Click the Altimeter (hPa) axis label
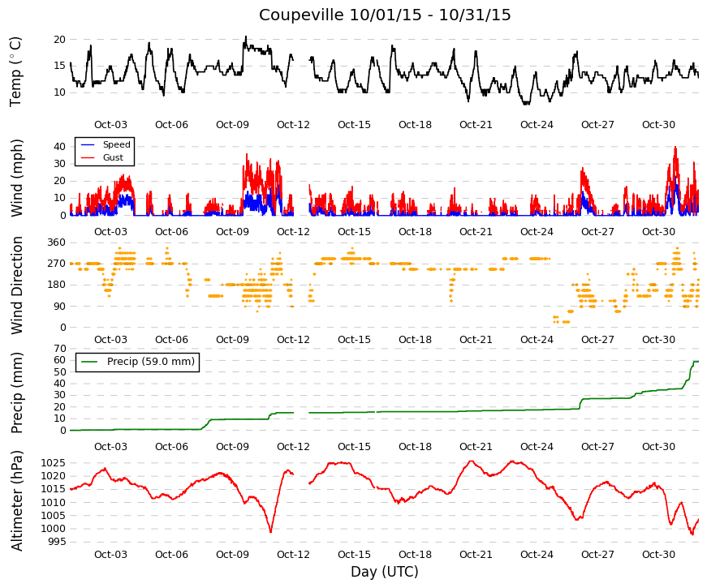The width and height of the screenshot is (707, 588). [16, 500]
